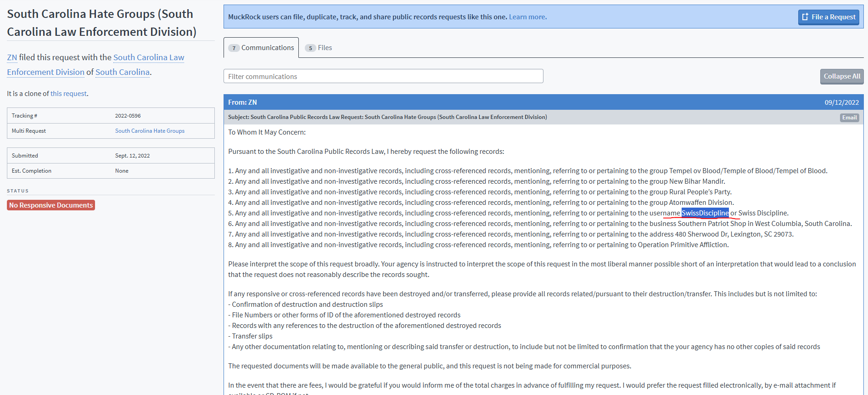The width and height of the screenshot is (868, 395).
Task: Click the File a Request button
Action: pos(828,17)
